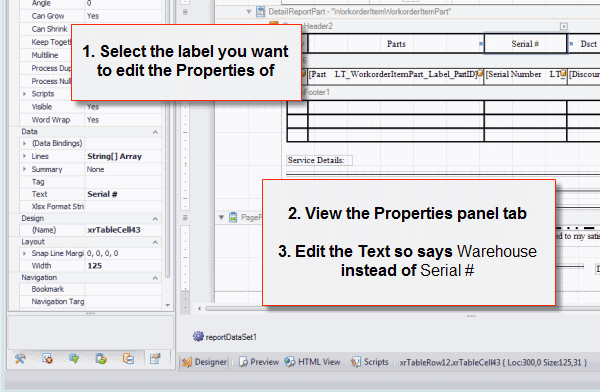Screen dimensions: 600x392
Task: Switch to the Designer tab
Action: tap(204, 362)
